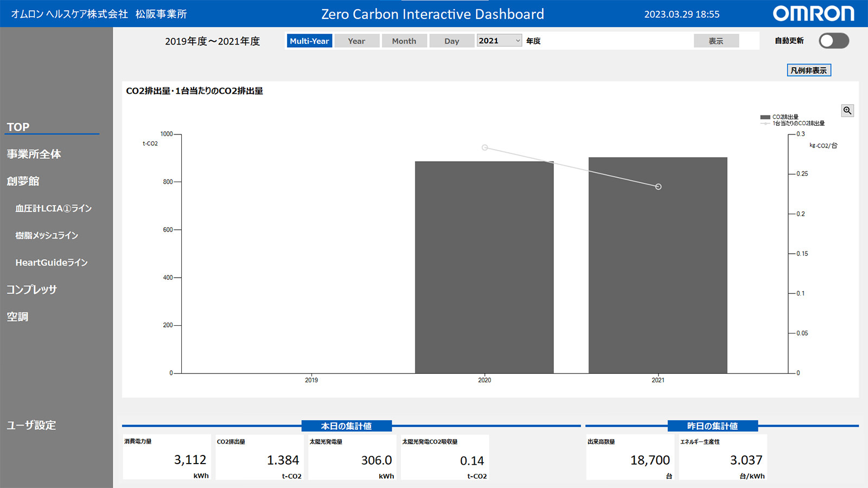This screenshot has height=488, width=868.
Task: Open コンプレッサ in the sidebar
Action: (31, 290)
